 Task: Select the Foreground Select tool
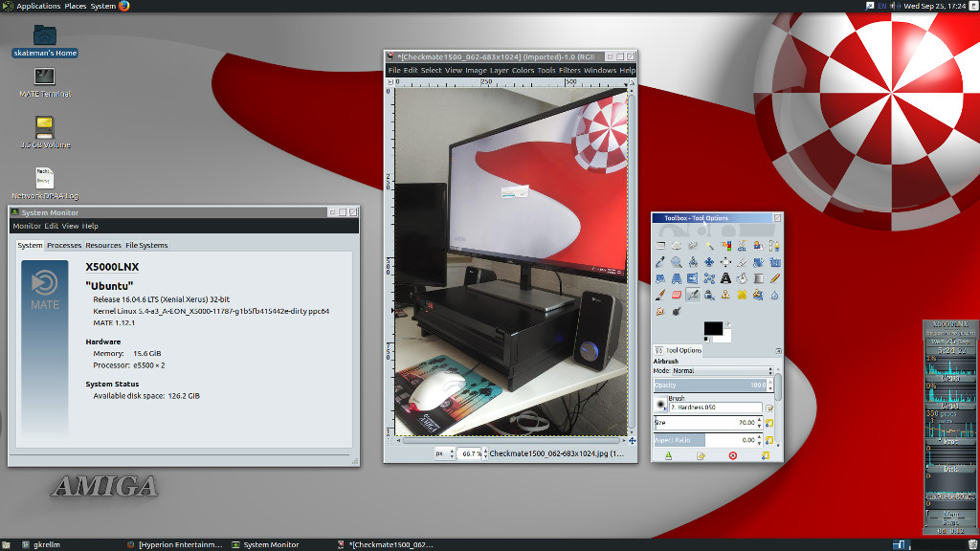(x=758, y=246)
